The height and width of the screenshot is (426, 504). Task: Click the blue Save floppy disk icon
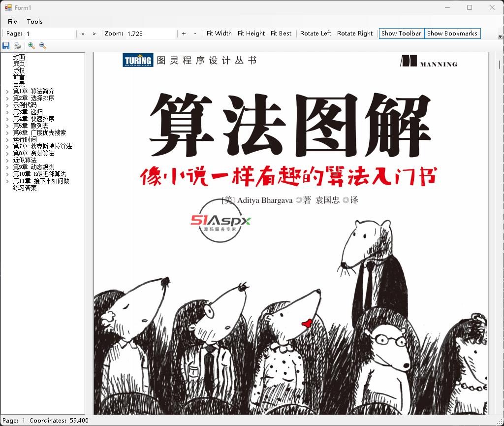coord(6,46)
